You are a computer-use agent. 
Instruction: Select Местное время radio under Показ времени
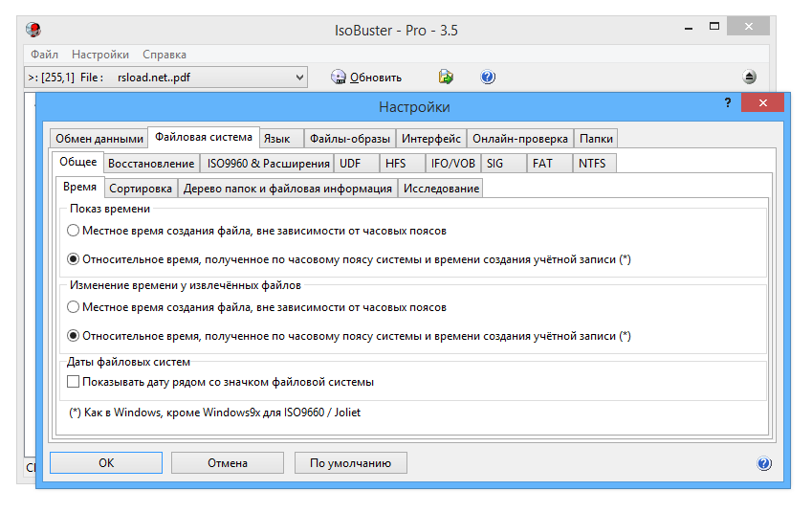[73, 231]
